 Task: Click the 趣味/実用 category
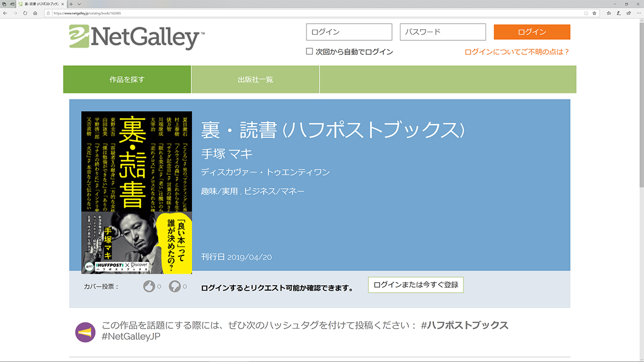click(x=219, y=191)
